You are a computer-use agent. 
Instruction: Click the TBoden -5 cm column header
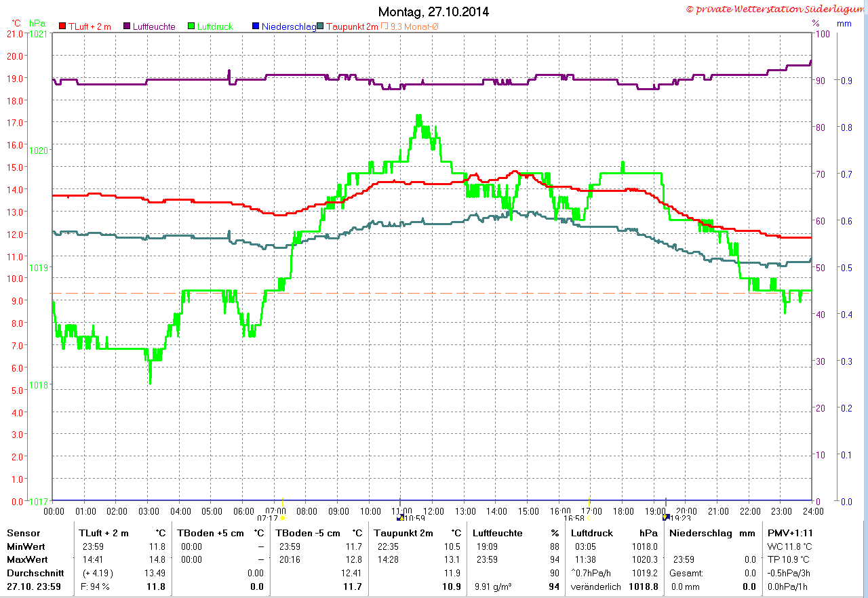[x=307, y=533]
